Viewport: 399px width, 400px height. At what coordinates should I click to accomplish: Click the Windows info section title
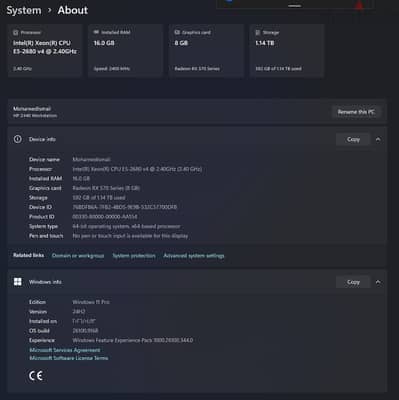(x=45, y=282)
